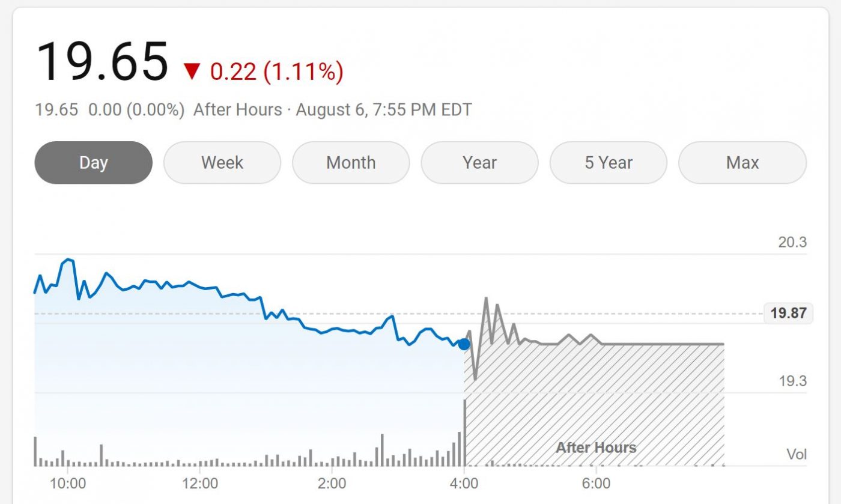Click the 12:00 time axis label
This screenshot has height=504, width=841.
[x=199, y=484]
